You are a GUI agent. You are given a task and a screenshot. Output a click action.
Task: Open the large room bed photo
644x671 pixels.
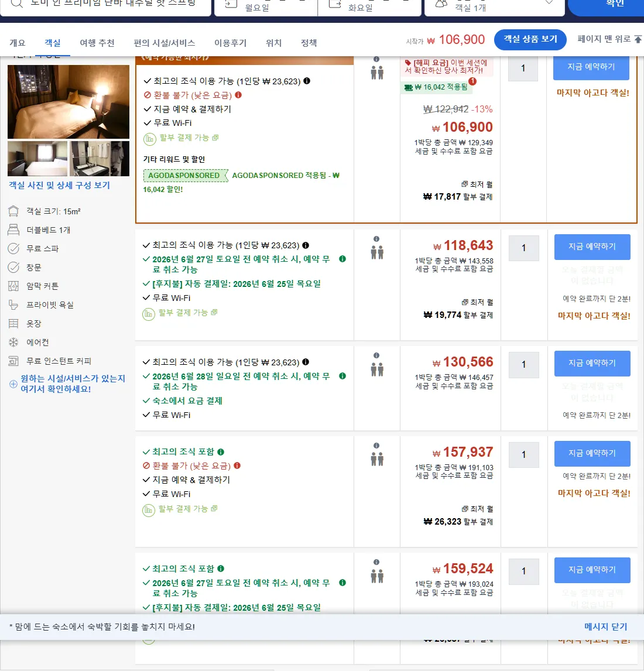[68, 102]
